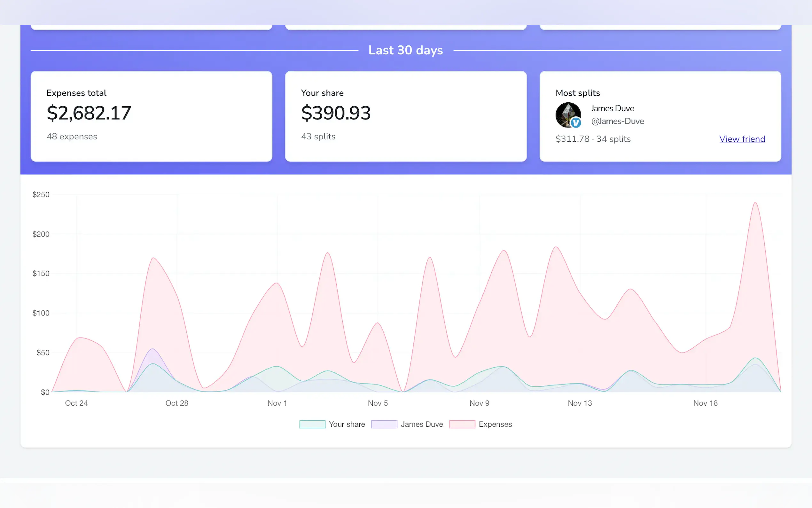The width and height of the screenshot is (812, 508).
Task: Click the Expenses total card
Action: [x=151, y=116]
